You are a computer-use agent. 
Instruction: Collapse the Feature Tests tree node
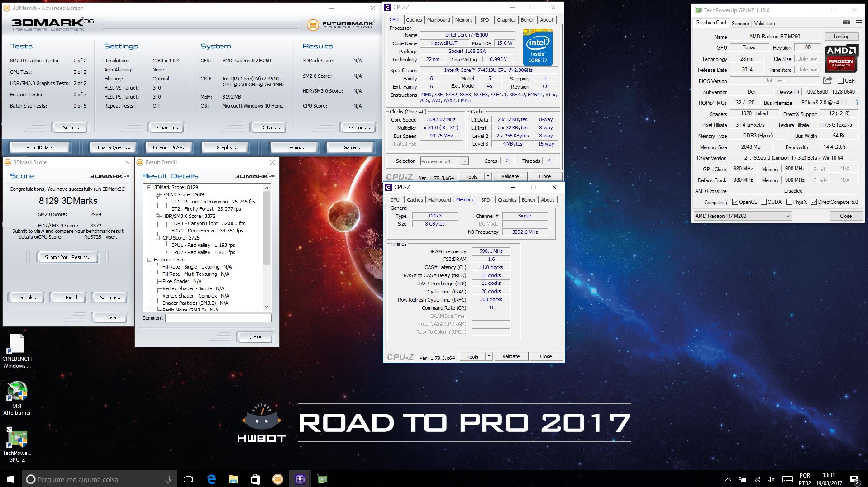tap(149, 260)
